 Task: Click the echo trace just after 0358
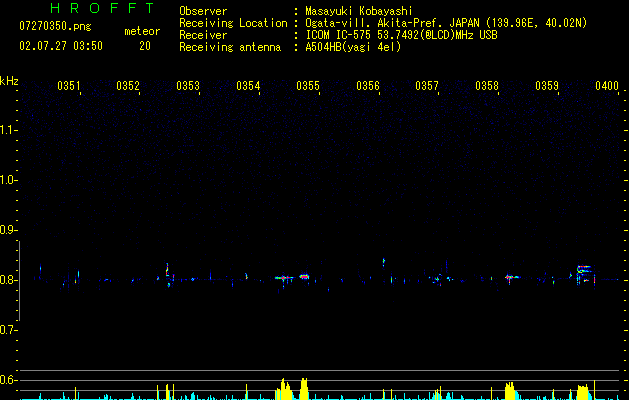click(511, 277)
